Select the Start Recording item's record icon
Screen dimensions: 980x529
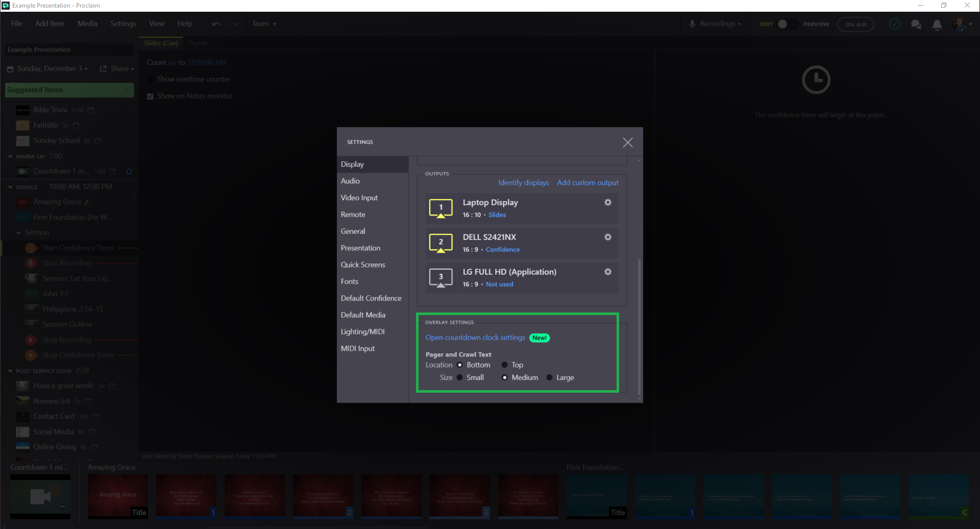(31, 263)
